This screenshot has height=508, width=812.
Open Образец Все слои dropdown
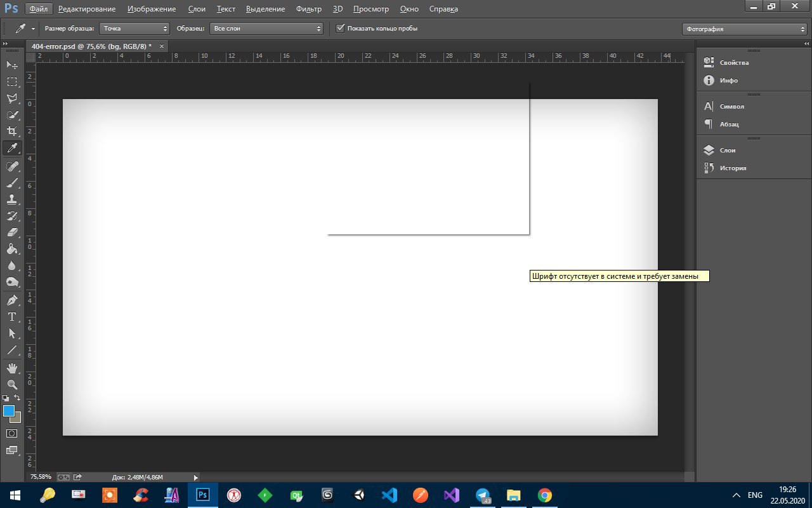tap(266, 29)
